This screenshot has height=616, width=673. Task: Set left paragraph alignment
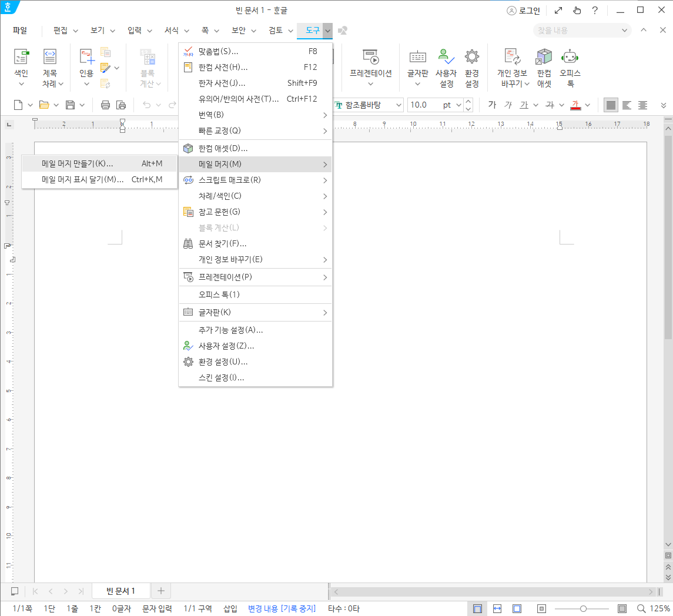(x=627, y=105)
